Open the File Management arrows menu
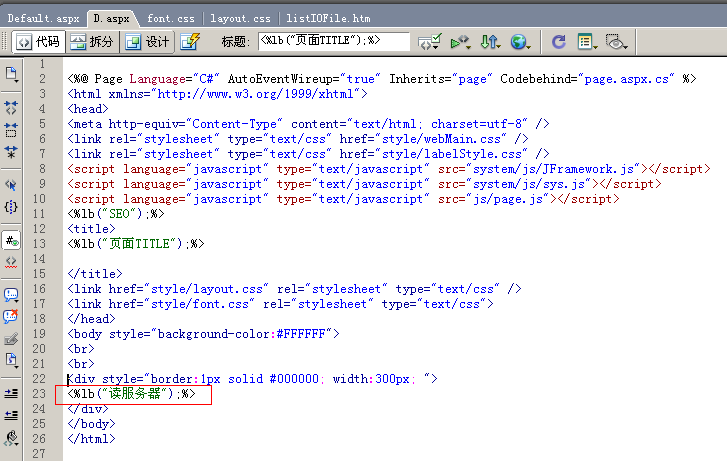This screenshot has width=727, height=461. click(x=490, y=42)
